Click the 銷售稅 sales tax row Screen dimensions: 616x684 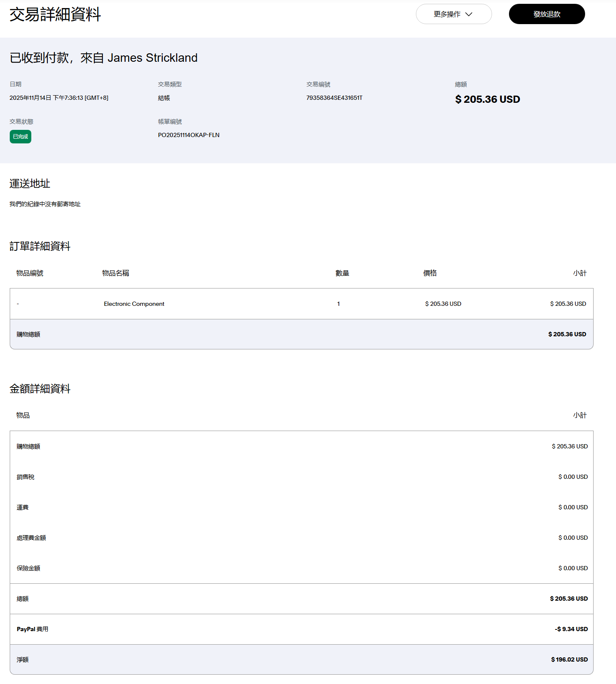coord(25,477)
